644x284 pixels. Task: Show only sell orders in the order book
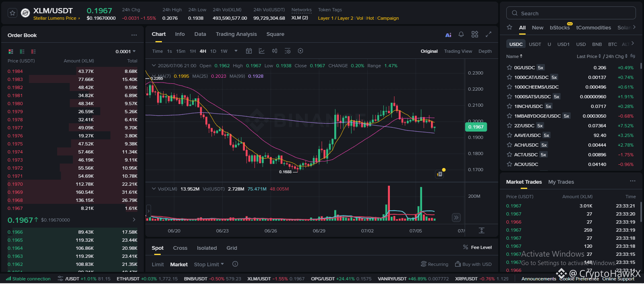tap(33, 52)
